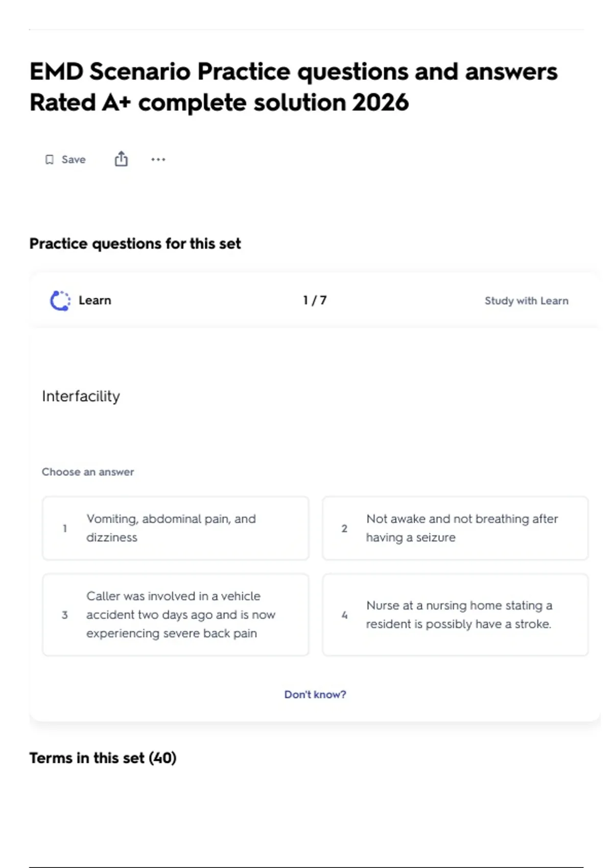Image resolution: width=613 pixels, height=868 pixels.
Task: Click the 'Terms in this set (40)' heading
Action: (x=103, y=758)
